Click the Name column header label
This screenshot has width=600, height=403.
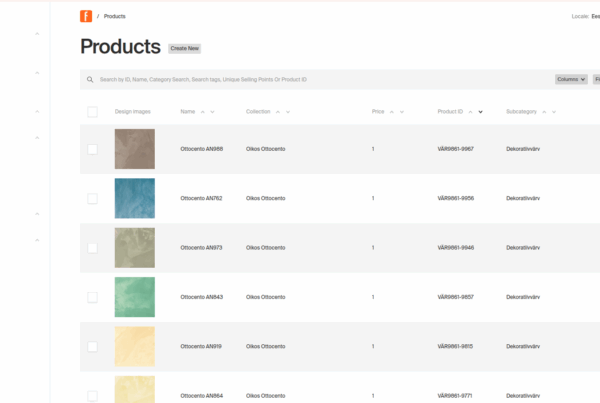pyautogui.click(x=188, y=112)
